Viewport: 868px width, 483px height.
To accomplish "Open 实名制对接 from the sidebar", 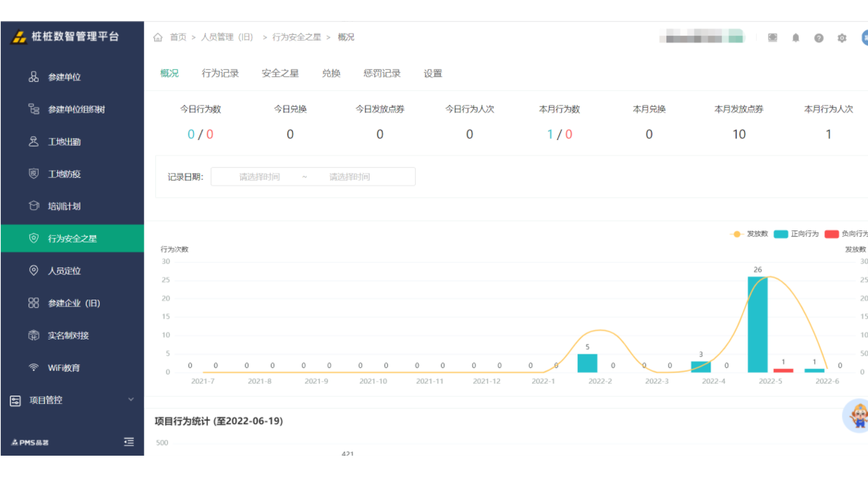I will point(70,335).
